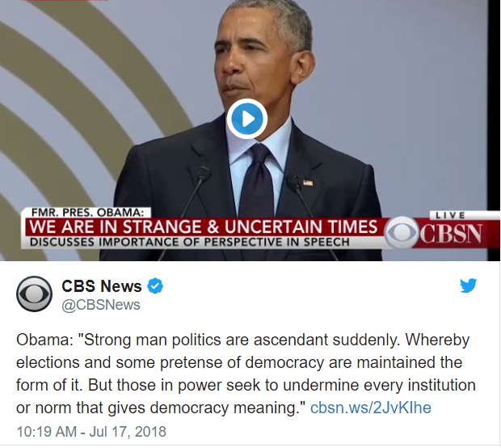
Task: Click 'Discusses importance of perspective' subtitle
Action: 189,242
